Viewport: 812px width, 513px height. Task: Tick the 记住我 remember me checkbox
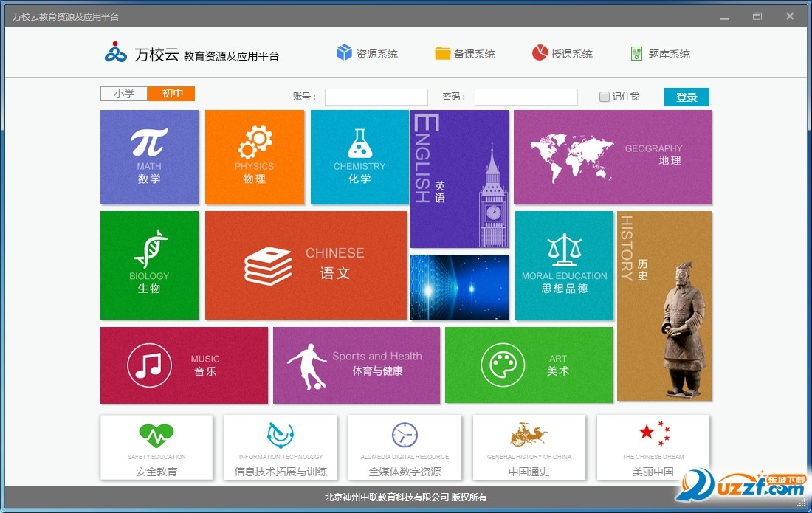(605, 97)
